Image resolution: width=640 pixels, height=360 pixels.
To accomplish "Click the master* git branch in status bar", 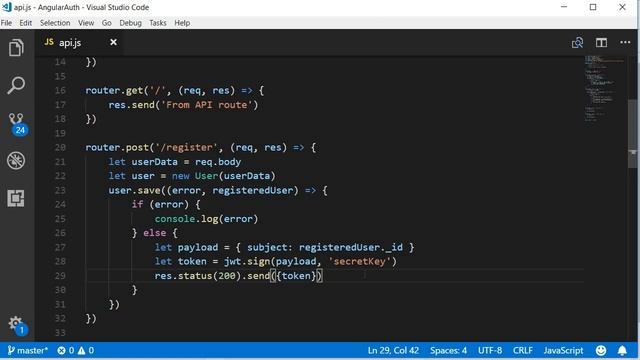I will click(x=28, y=350).
